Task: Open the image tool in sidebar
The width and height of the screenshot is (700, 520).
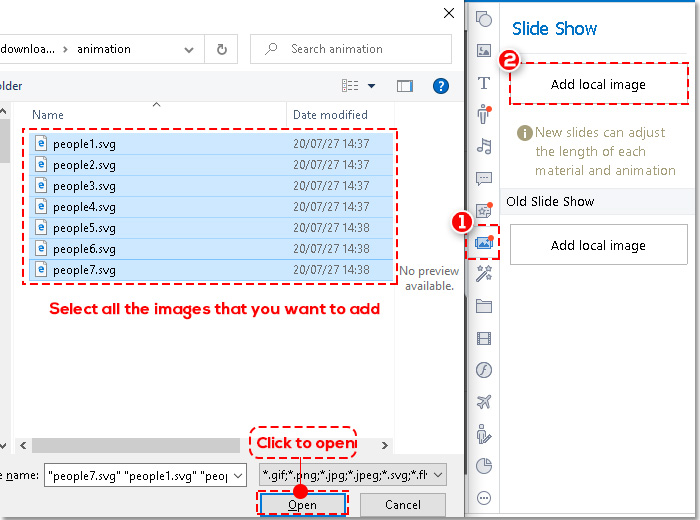Action: (484, 50)
